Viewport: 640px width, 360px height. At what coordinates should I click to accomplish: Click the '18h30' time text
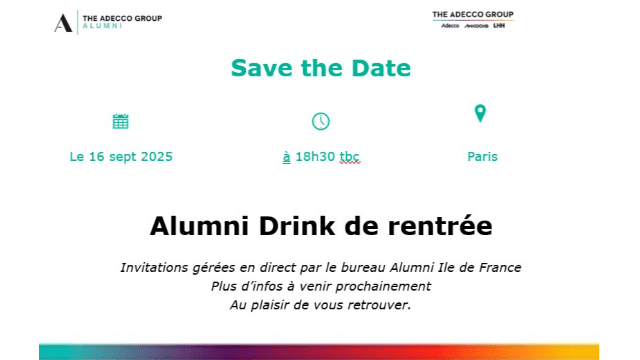315,156
